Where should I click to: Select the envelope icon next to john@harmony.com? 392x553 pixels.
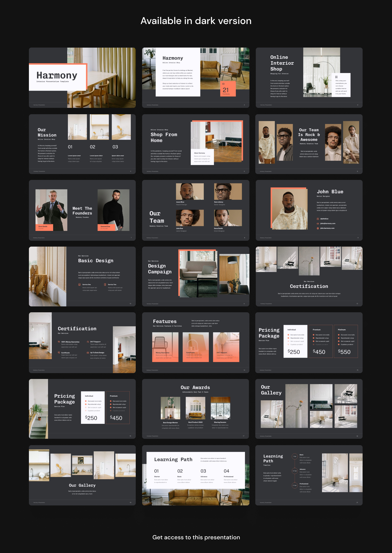point(318,224)
